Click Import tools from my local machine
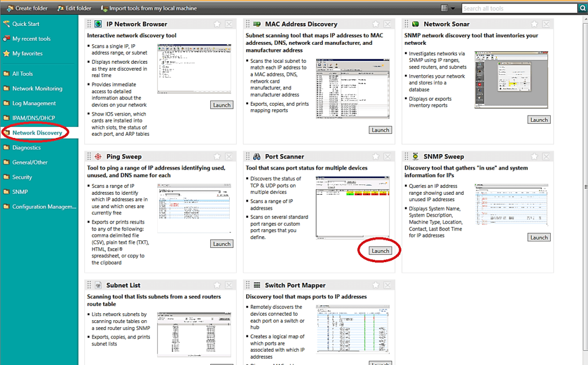This screenshot has height=365, width=588. click(x=148, y=9)
